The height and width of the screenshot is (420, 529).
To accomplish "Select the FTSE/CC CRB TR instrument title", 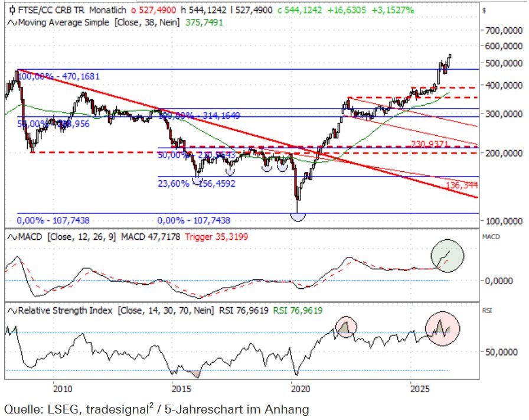I will click(x=51, y=10).
